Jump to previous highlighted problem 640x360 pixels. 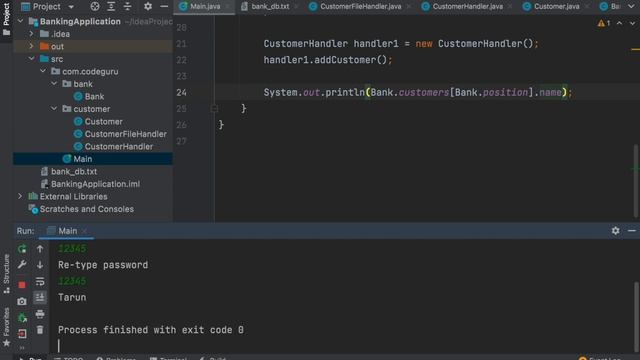click(620, 23)
